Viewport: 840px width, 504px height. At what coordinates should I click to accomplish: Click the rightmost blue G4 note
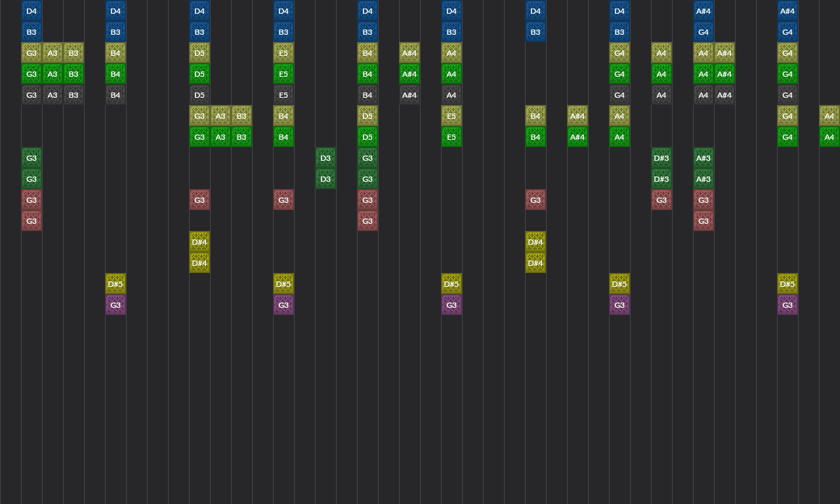[x=787, y=32]
